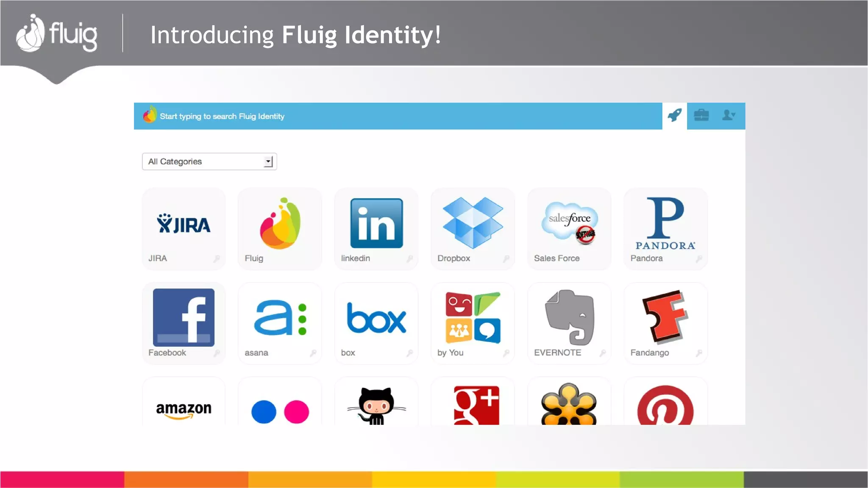This screenshot has width=868, height=488.
Task: Launch the Facebook app tile
Action: (x=184, y=323)
